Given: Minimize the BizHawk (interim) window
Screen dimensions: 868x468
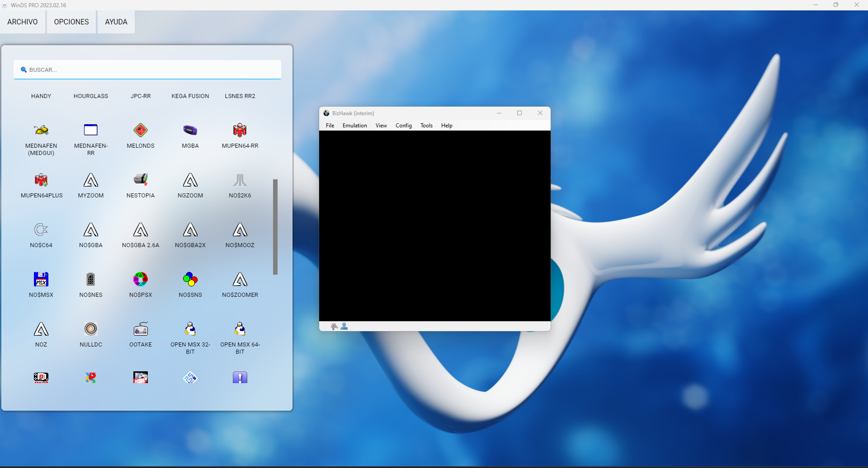Looking at the screenshot, I should [499, 113].
